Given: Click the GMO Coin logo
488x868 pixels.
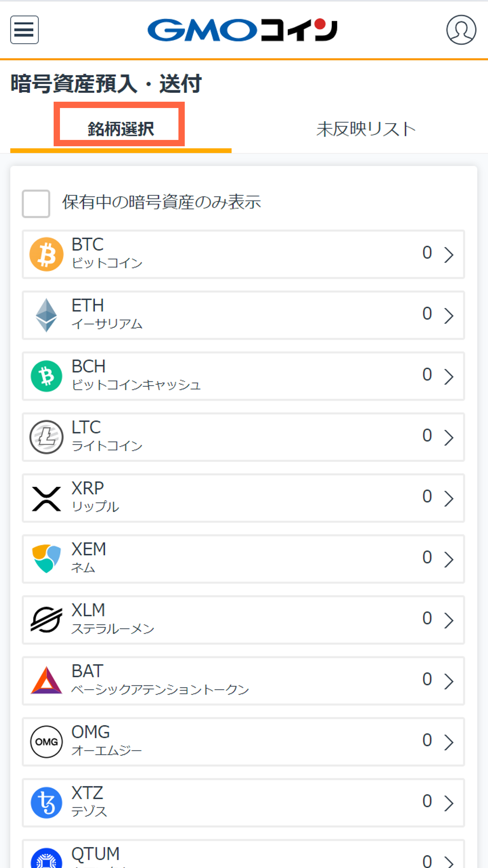Looking at the screenshot, I should pos(242,30).
